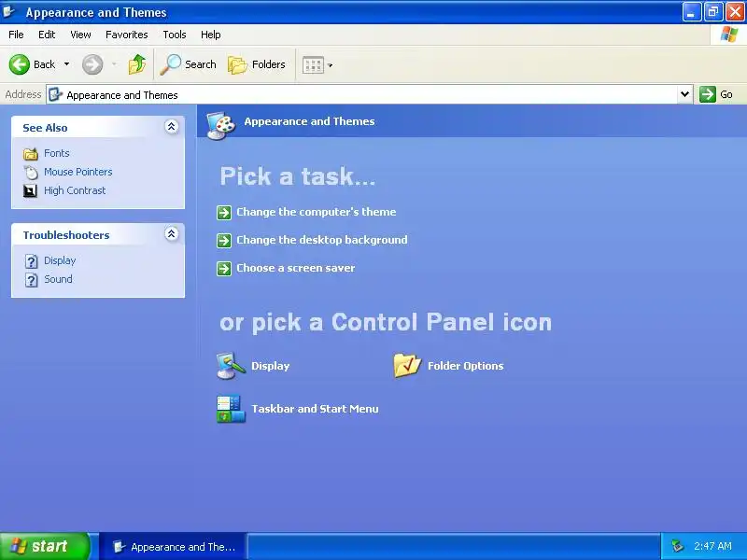Screen dimensions: 747x560
Task: Open the Help menu
Action: coord(211,35)
